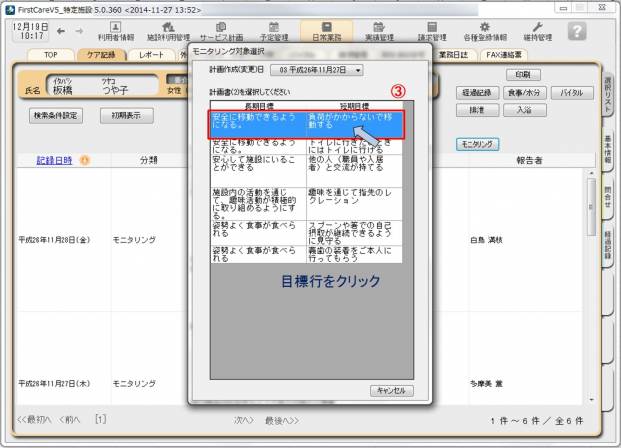Click the キャンセル button in dialog
The width and height of the screenshot is (621, 448).
[391, 390]
